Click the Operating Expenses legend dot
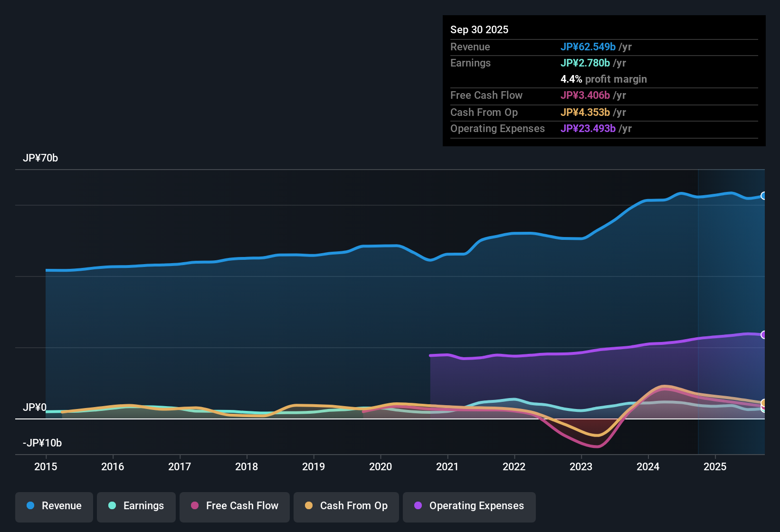780x532 pixels. point(417,506)
